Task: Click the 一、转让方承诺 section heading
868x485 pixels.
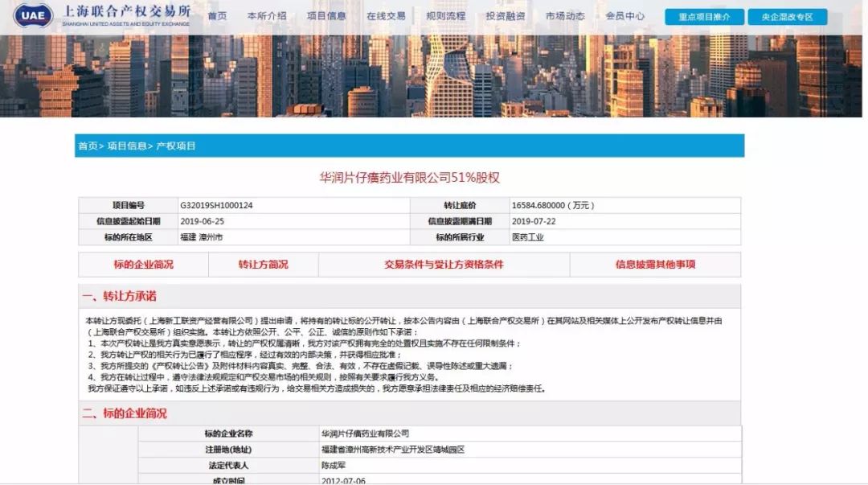Action: (119, 296)
